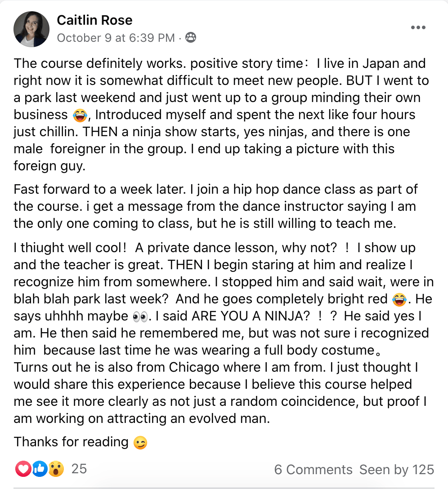This screenshot has height=489, width=448.
Task: Click the wow face reaction icon
Action: 56,469
